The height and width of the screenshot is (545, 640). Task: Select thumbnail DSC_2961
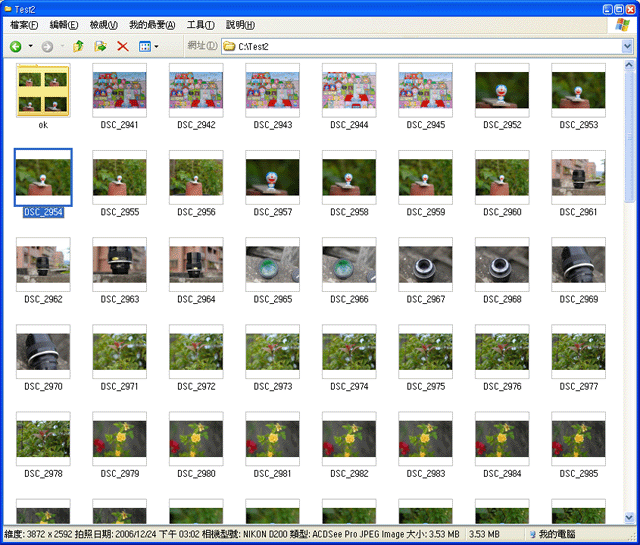tap(578, 177)
